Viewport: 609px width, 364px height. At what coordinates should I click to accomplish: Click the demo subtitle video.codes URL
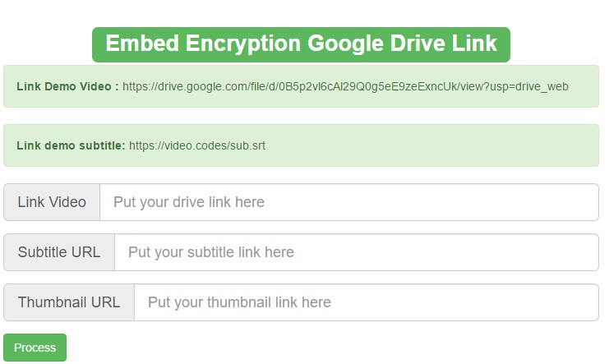point(197,146)
